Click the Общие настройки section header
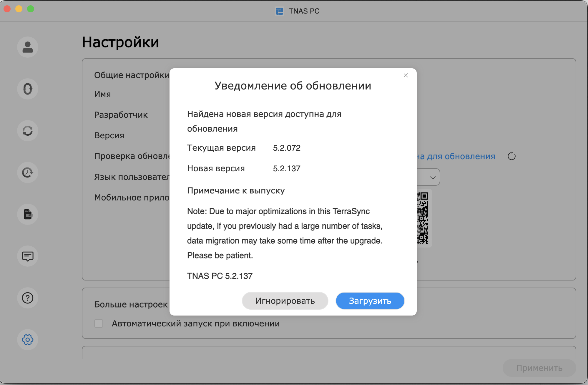The width and height of the screenshot is (588, 385). click(x=132, y=75)
